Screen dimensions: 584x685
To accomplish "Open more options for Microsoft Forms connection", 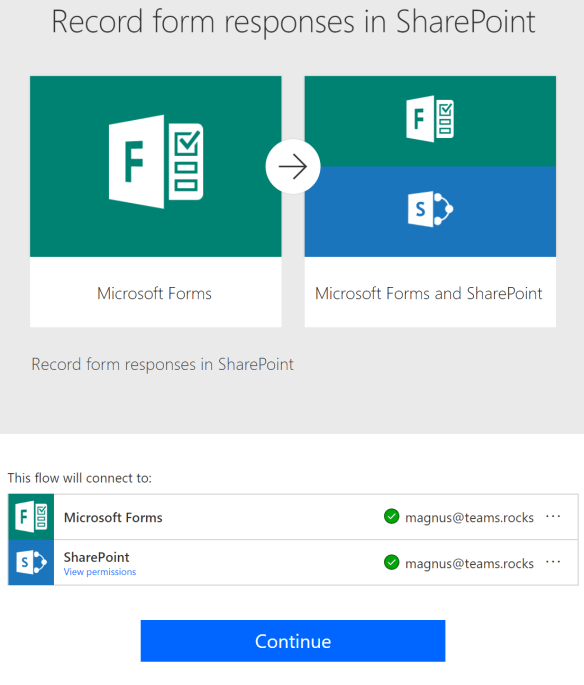I will (x=553, y=516).
